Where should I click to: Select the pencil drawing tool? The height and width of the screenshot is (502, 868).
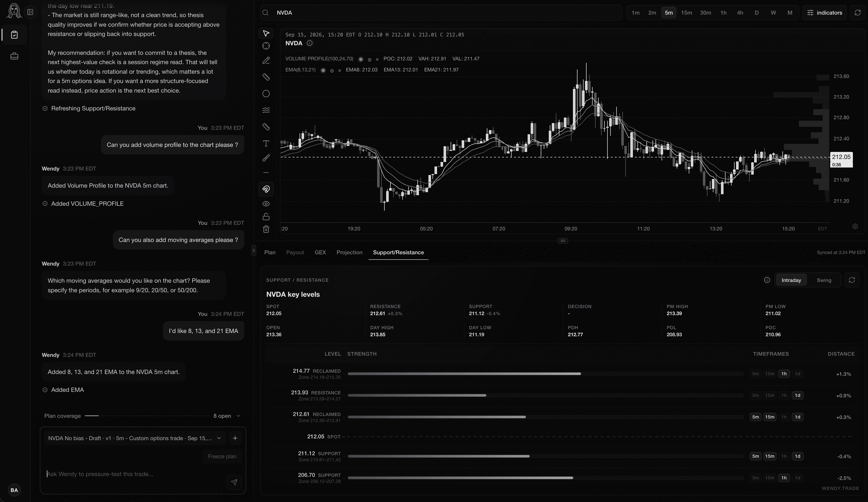(266, 61)
